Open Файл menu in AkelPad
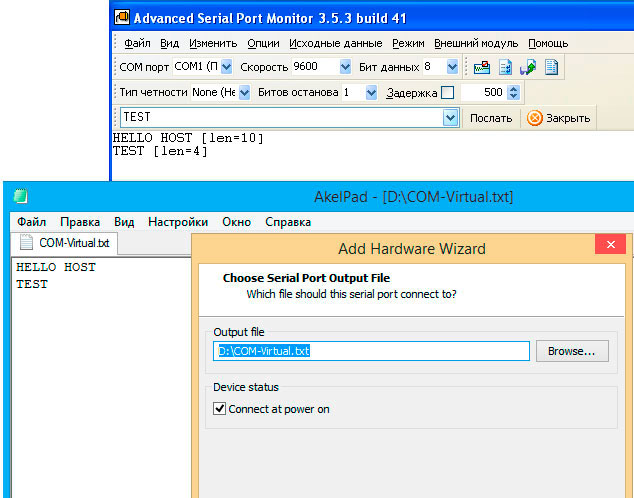 point(32,222)
